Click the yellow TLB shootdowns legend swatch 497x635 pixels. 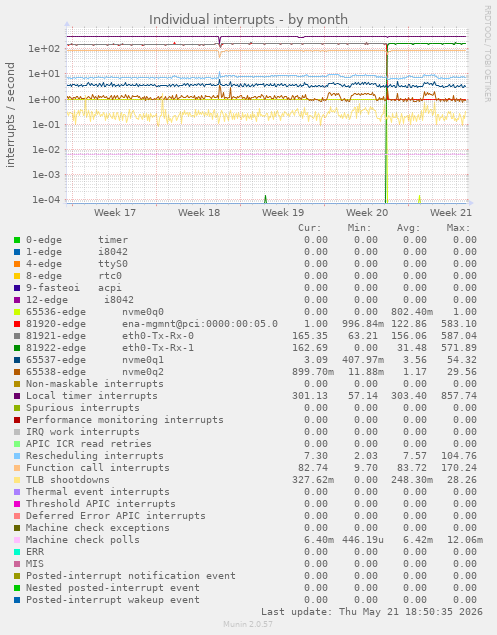17,480
